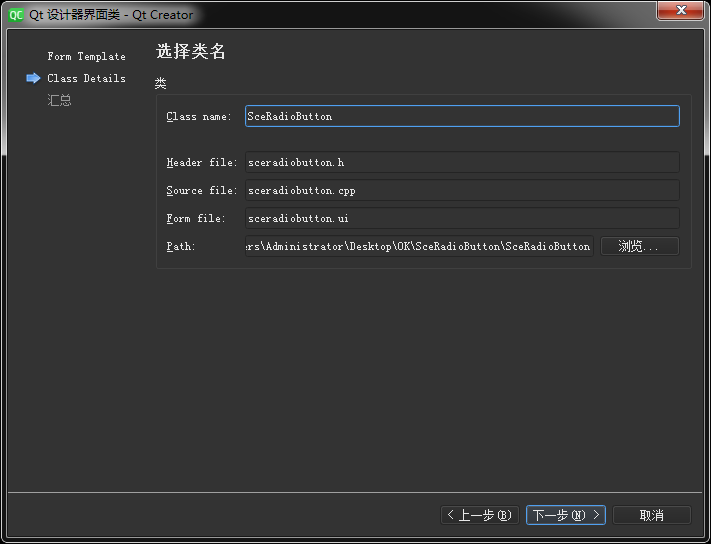Focus the Class name input field
The height and width of the screenshot is (544, 711).
[x=462, y=116]
